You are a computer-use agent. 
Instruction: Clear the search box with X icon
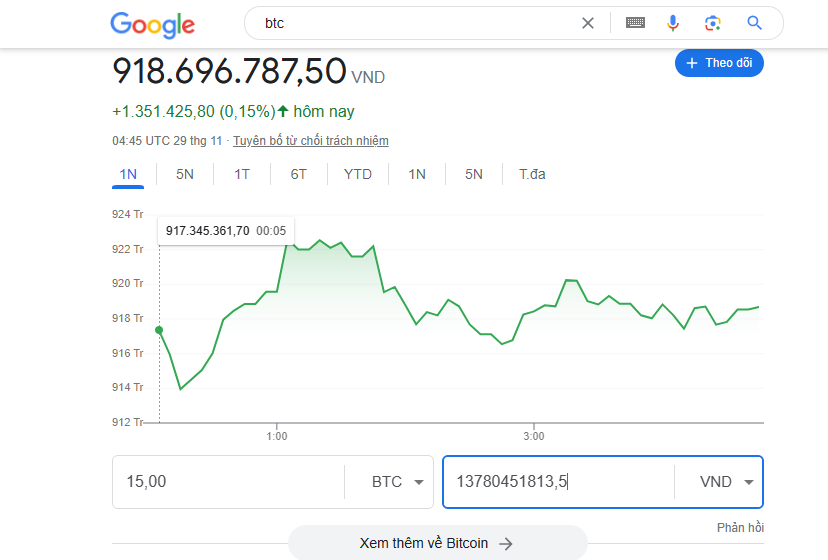click(x=588, y=23)
